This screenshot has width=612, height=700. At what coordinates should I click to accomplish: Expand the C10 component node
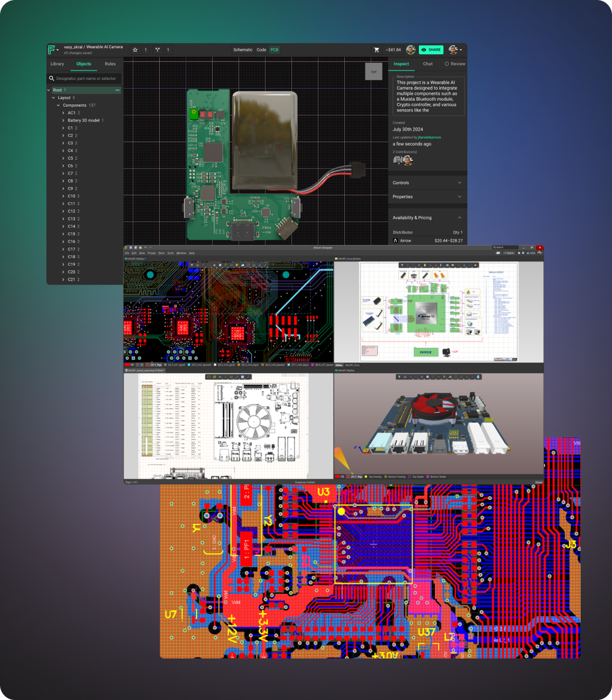pos(63,196)
